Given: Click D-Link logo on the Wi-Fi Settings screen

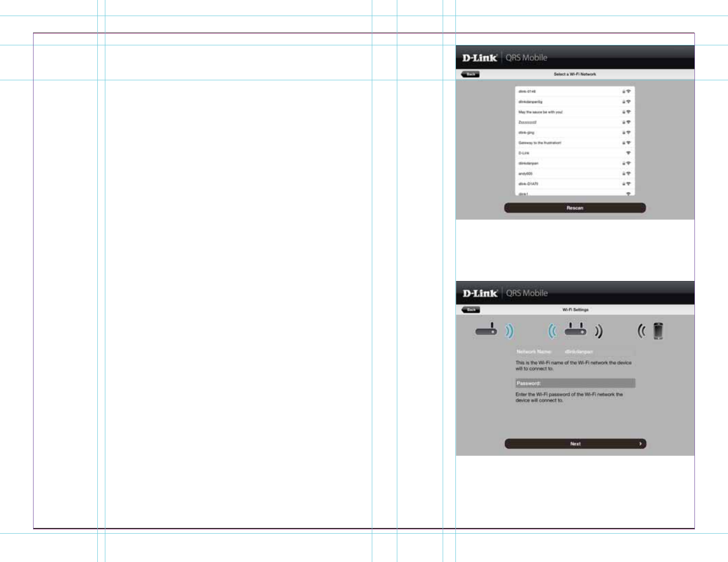Looking at the screenshot, I should point(480,293).
